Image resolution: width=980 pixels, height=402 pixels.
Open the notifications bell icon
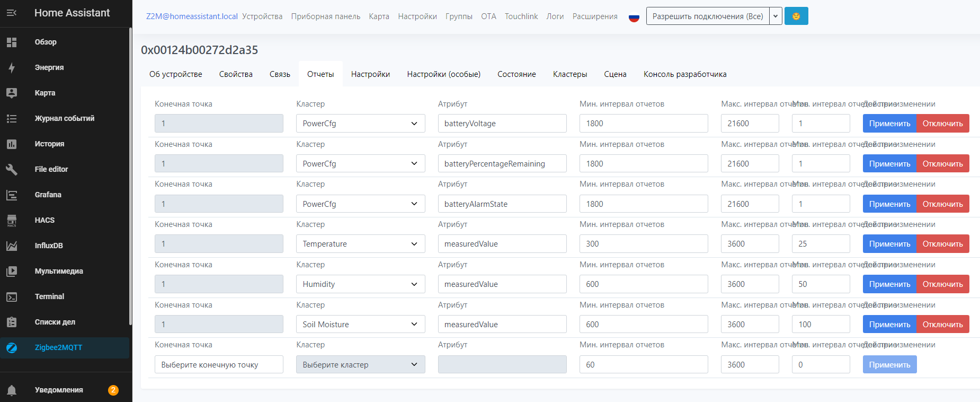coord(12,390)
